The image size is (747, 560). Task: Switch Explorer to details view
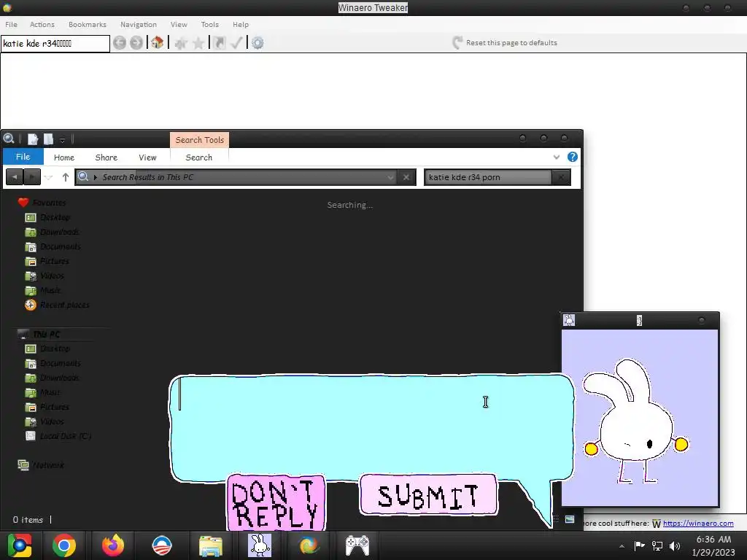click(556, 519)
